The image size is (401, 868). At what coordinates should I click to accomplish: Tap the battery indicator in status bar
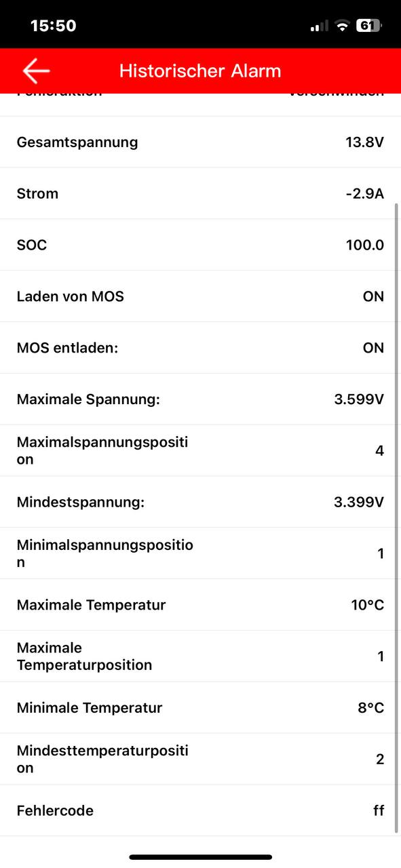click(369, 26)
